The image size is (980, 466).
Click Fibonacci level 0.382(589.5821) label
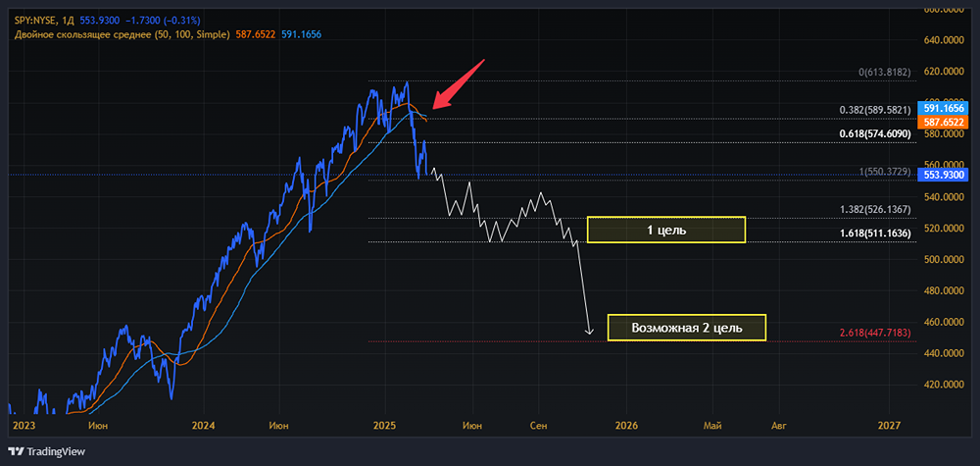[x=874, y=110]
